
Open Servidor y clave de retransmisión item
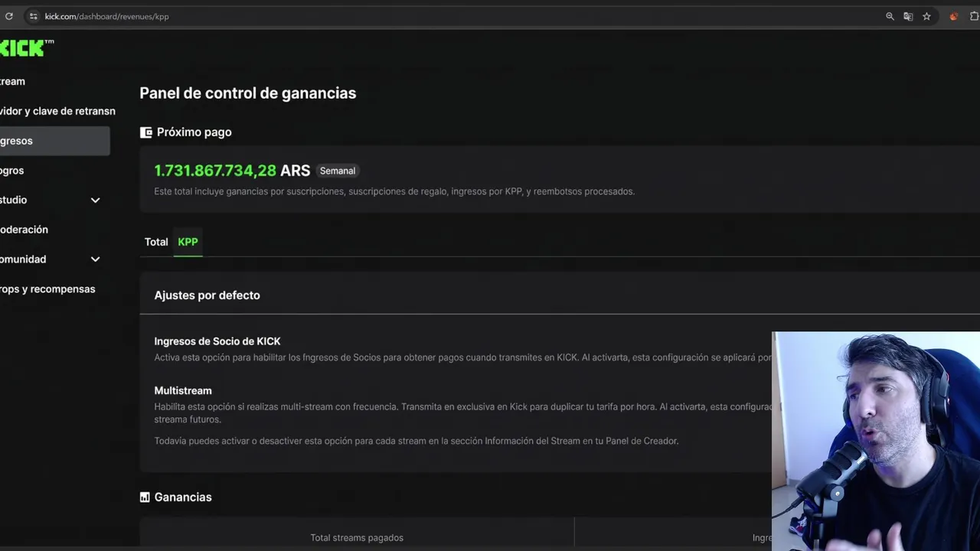coord(57,111)
